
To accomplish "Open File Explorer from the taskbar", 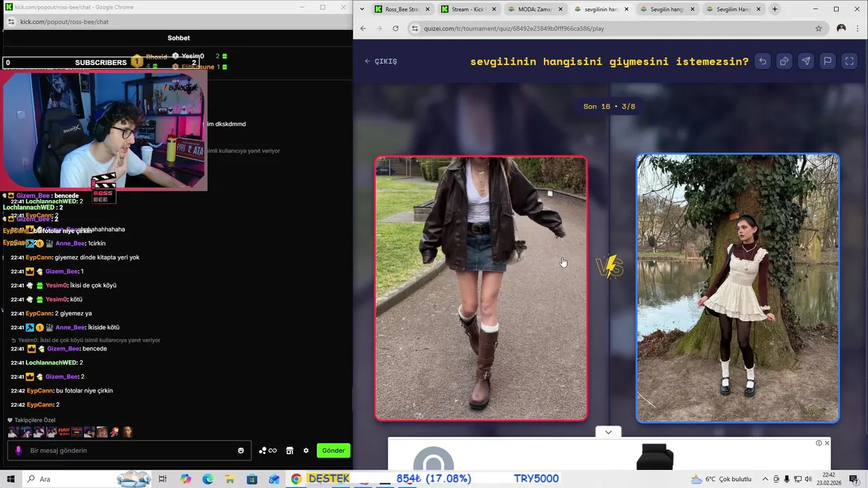I will click(x=230, y=479).
